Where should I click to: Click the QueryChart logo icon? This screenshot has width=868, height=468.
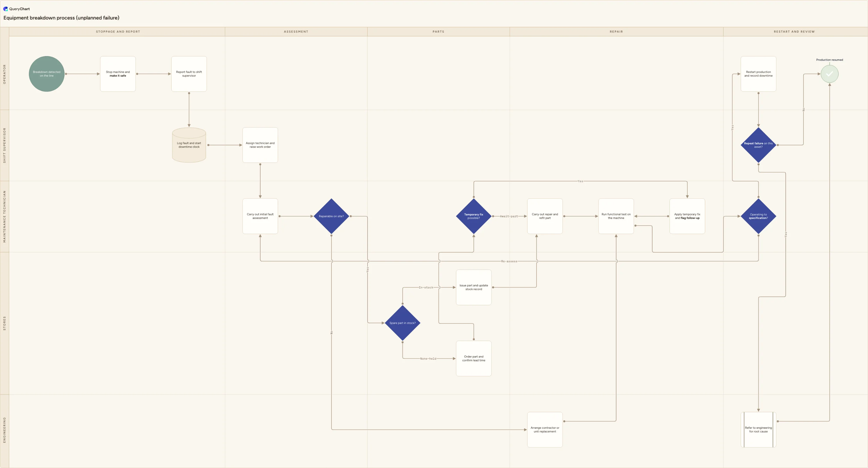pos(6,9)
